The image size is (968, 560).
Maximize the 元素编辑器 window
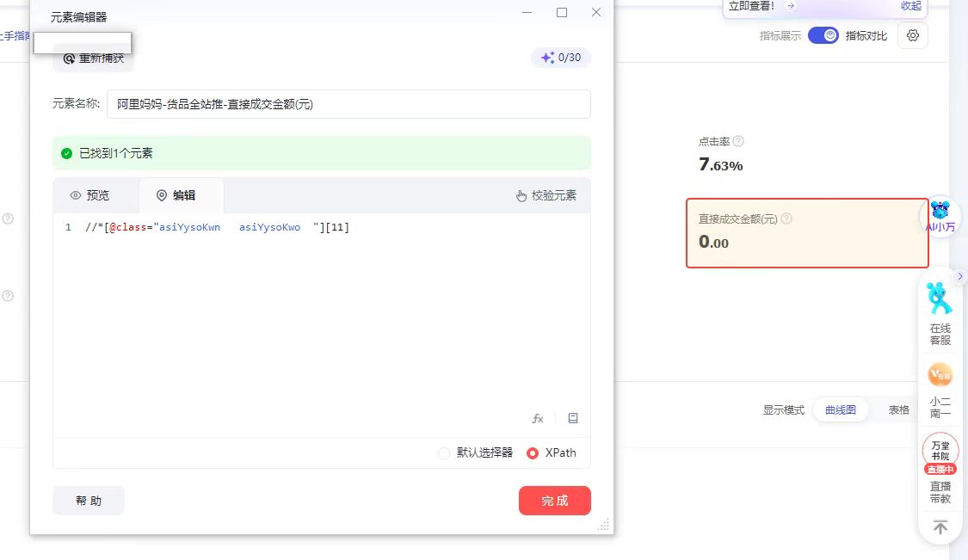pos(562,12)
